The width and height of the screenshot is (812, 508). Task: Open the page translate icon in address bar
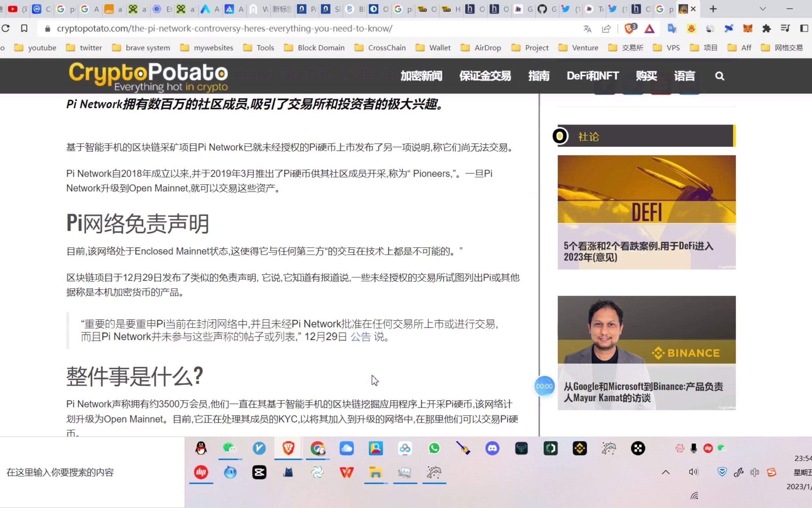click(587, 29)
